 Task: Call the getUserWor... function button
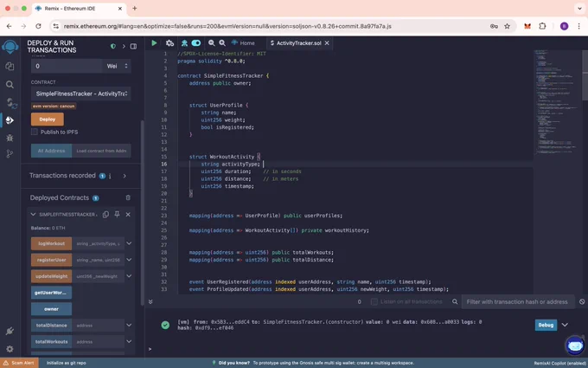click(51, 293)
